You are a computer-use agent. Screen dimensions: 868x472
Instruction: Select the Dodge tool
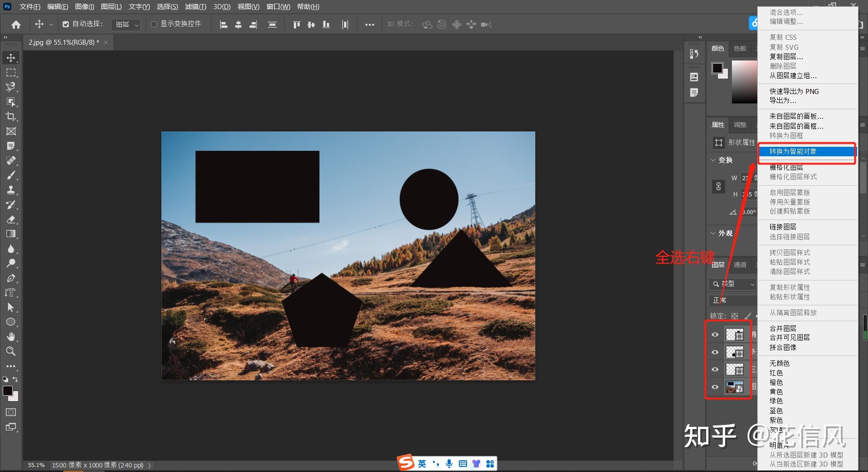(x=11, y=263)
